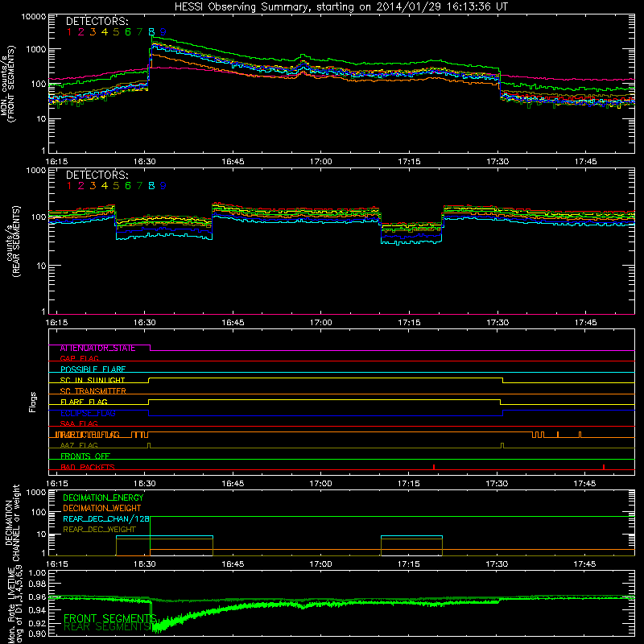Click the ECLIPSE_FLAG label
This screenshot has height=644, width=644.
[88, 413]
